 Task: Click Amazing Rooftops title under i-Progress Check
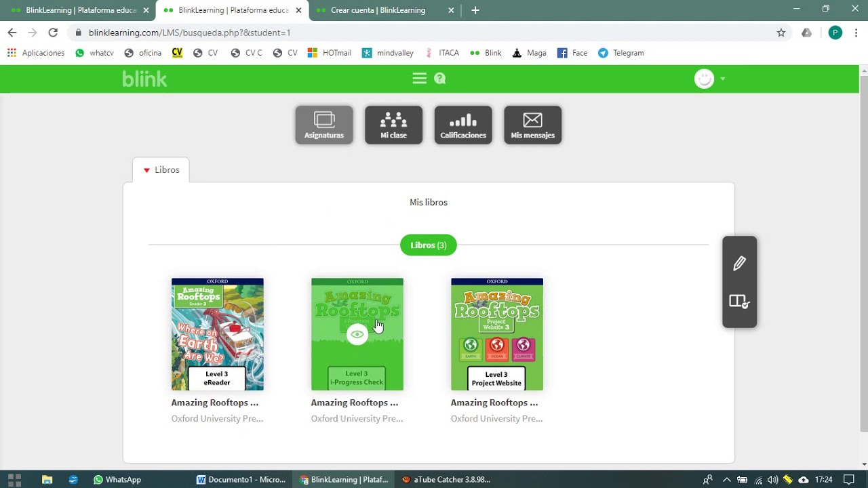point(355,403)
